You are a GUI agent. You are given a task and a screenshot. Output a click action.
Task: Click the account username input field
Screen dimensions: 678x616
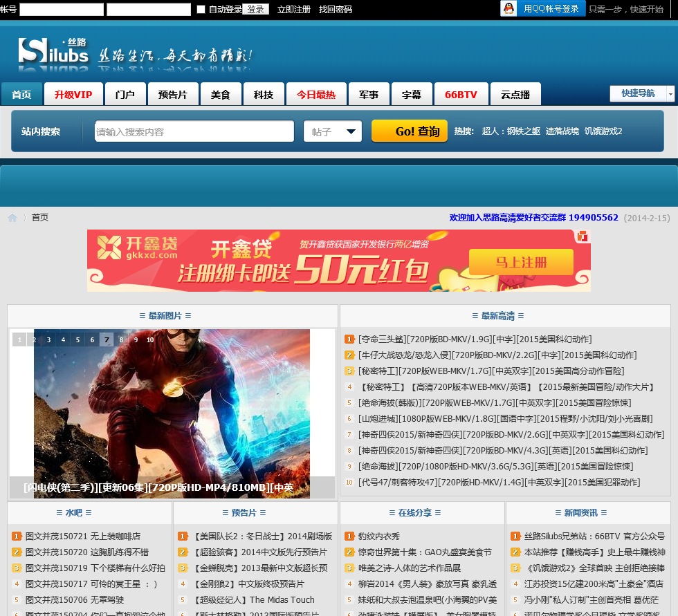(x=62, y=9)
